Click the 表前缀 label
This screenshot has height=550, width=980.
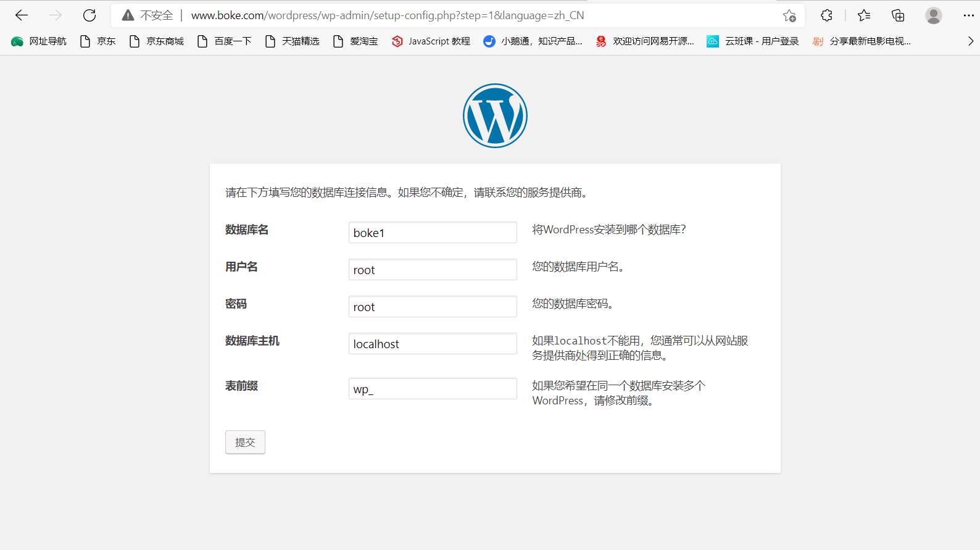(241, 386)
